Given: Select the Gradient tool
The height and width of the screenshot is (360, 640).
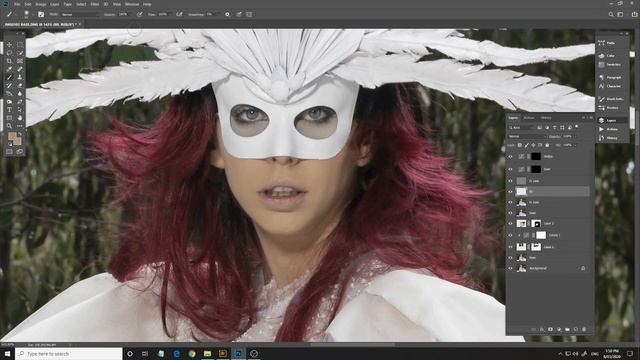Looking at the screenshot, I should (9, 94).
